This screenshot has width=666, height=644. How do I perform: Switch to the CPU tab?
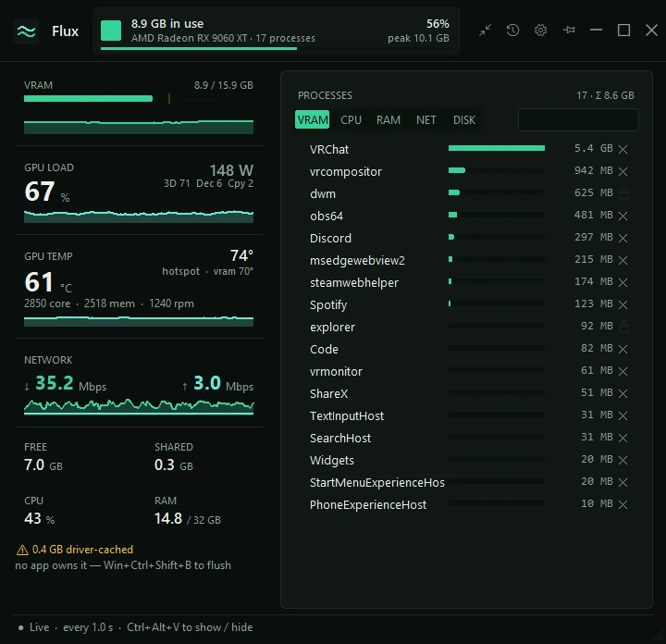coord(351,119)
